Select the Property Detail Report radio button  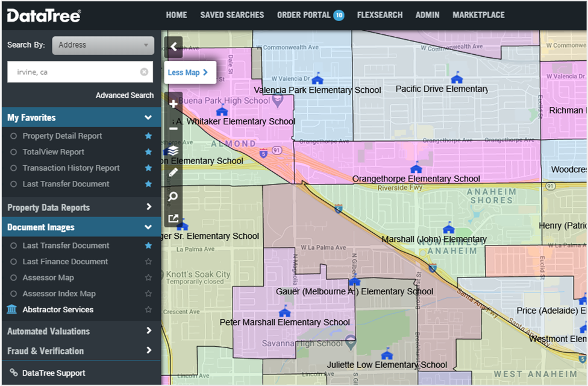tap(13, 136)
